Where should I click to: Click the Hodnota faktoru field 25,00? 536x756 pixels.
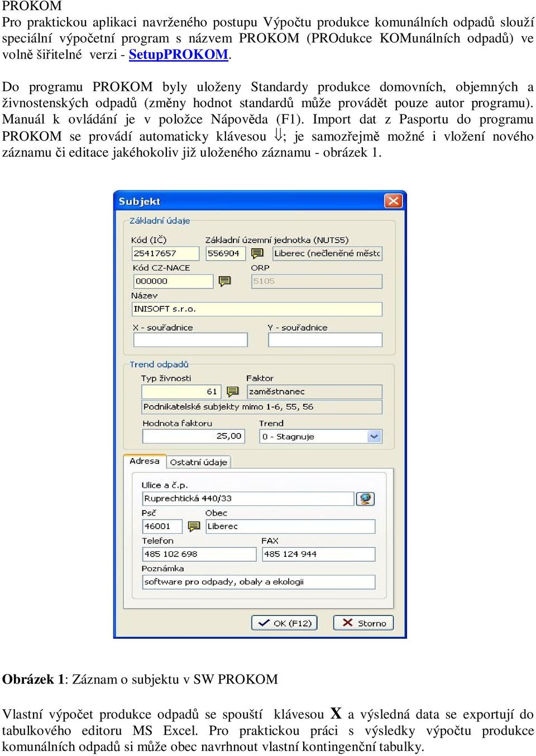pos(194,436)
